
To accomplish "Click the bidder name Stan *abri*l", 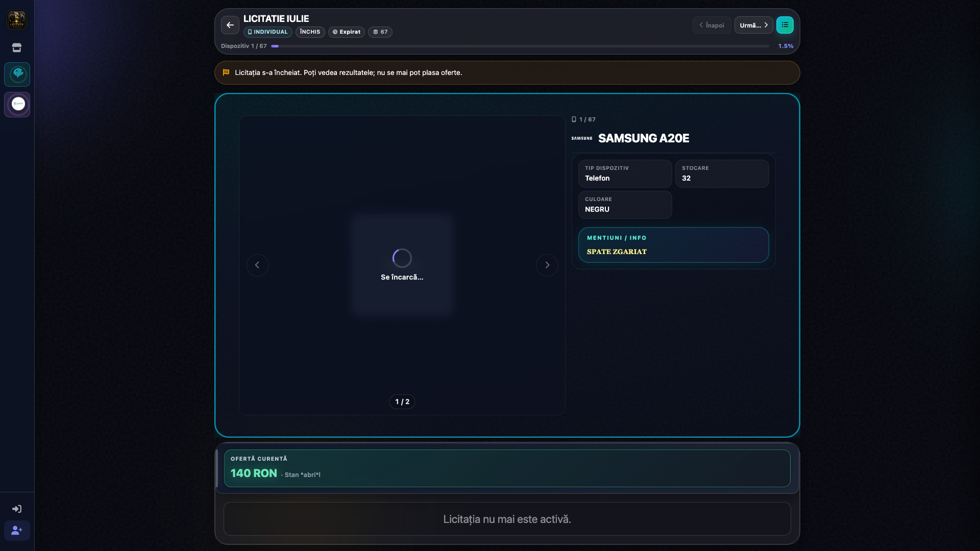I will 303,475.
